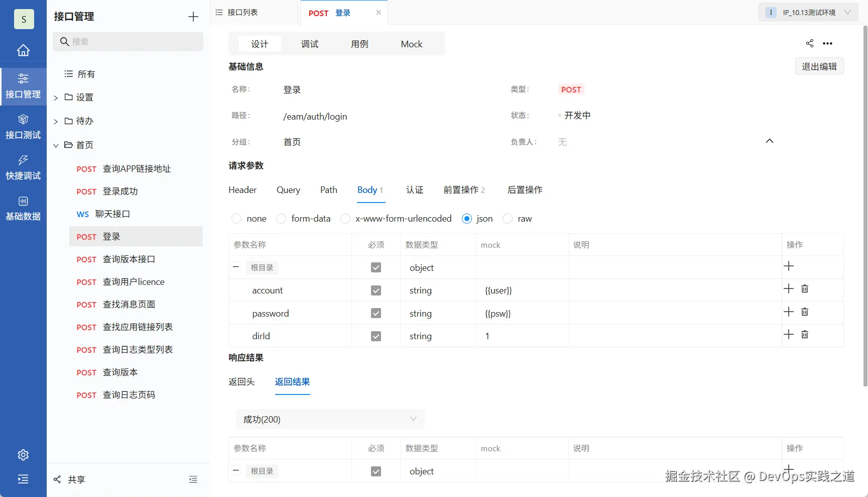Viewport: 868px width, 497px height.
Task: Expand the 设置 folder
Action: (56, 98)
